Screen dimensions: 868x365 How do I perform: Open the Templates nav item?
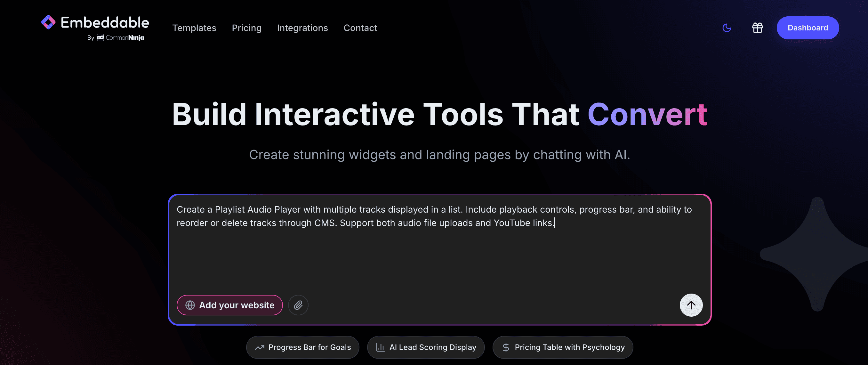click(x=194, y=28)
